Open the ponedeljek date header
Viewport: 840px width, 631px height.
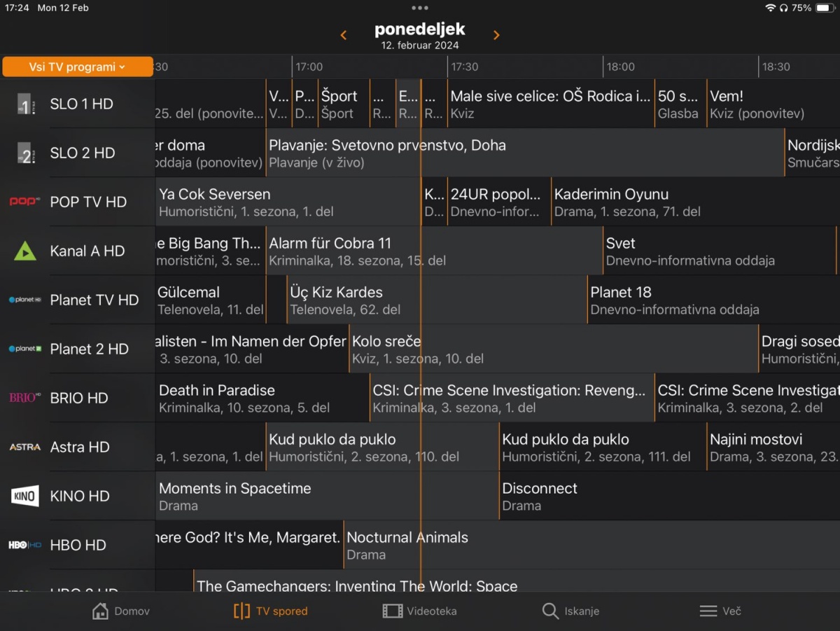[420, 36]
